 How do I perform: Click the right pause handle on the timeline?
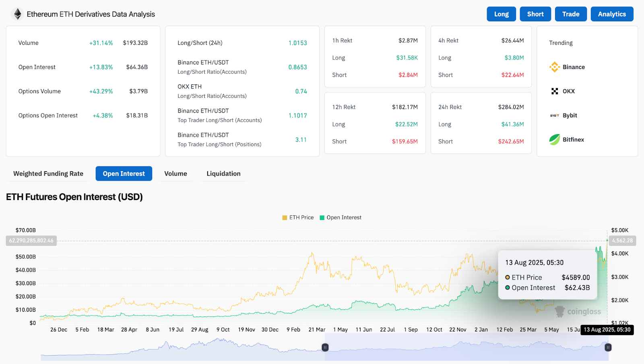[608, 347]
